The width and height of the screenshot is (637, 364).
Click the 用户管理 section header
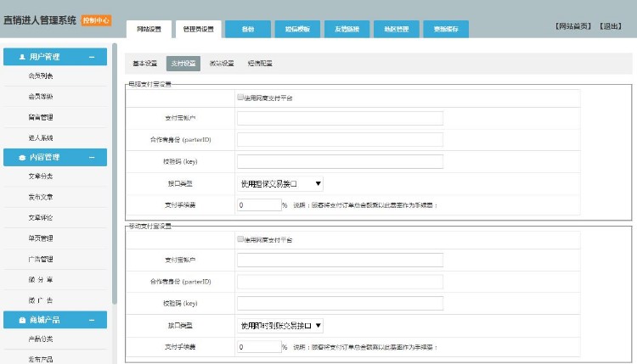(55, 57)
